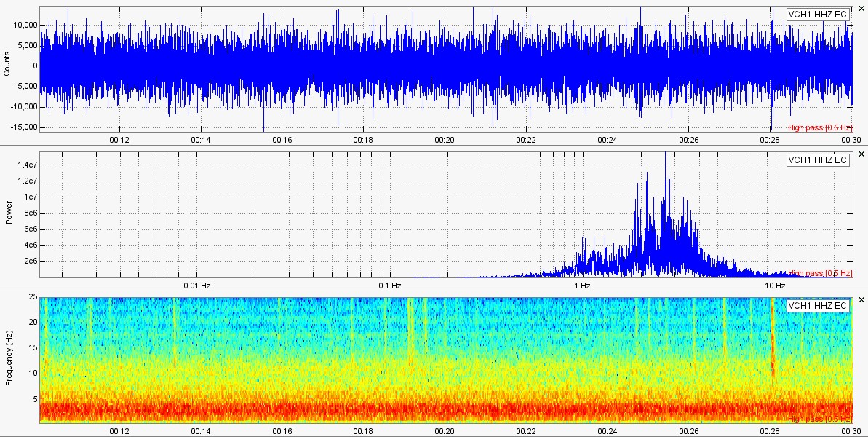The height and width of the screenshot is (437, 868).
Task: Click the 6e6 power tick label
Action: (x=30, y=229)
